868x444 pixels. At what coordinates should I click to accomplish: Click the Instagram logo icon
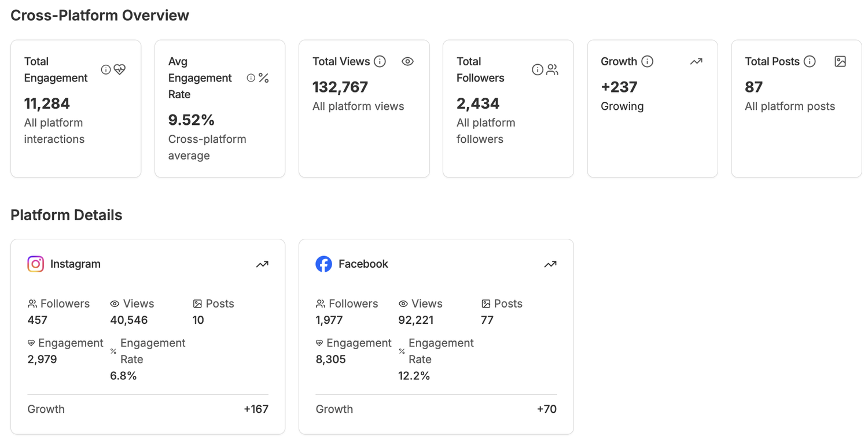pos(36,264)
